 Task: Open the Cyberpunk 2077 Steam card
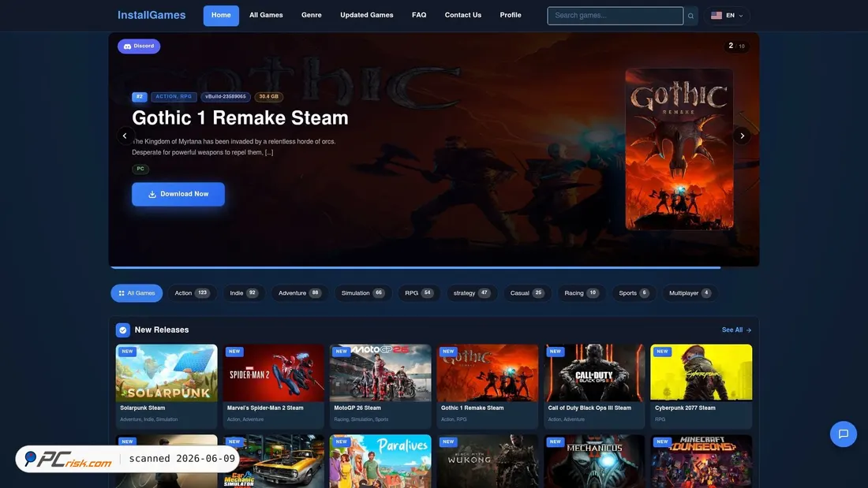(x=702, y=386)
